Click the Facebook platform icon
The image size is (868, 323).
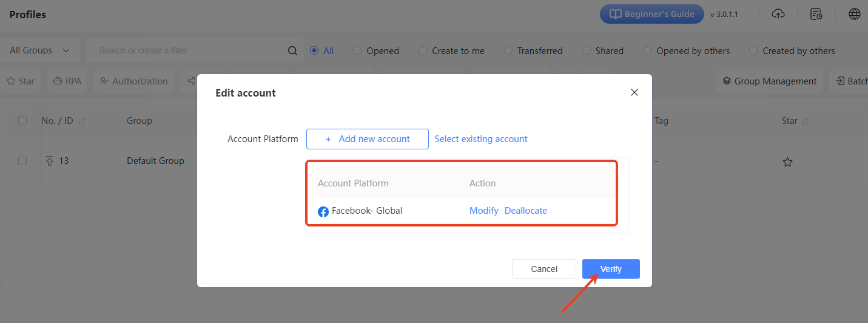tap(323, 212)
